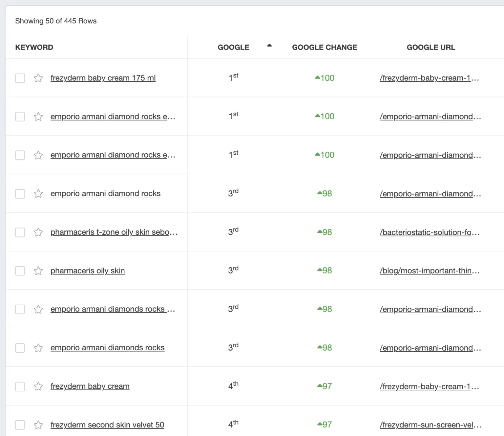The width and height of the screenshot is (504, 436).
Task: Star the frezyderm baby cream keyword
Action: 38,386
